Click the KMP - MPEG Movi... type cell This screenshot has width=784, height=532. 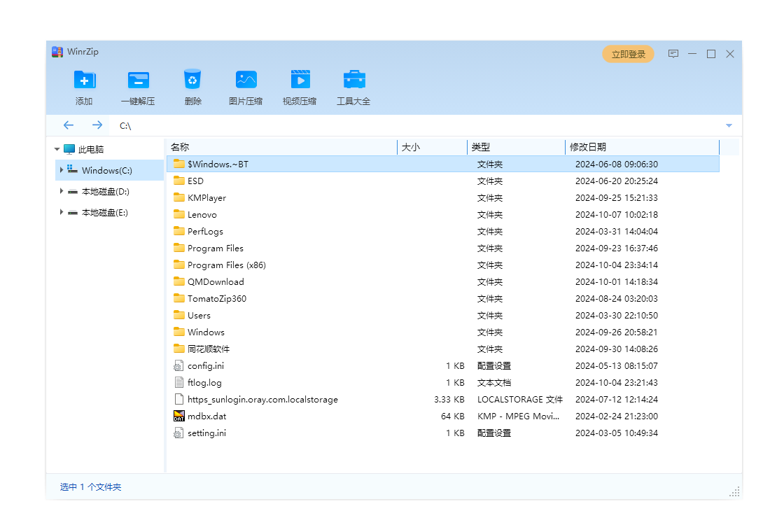(518, 416)
